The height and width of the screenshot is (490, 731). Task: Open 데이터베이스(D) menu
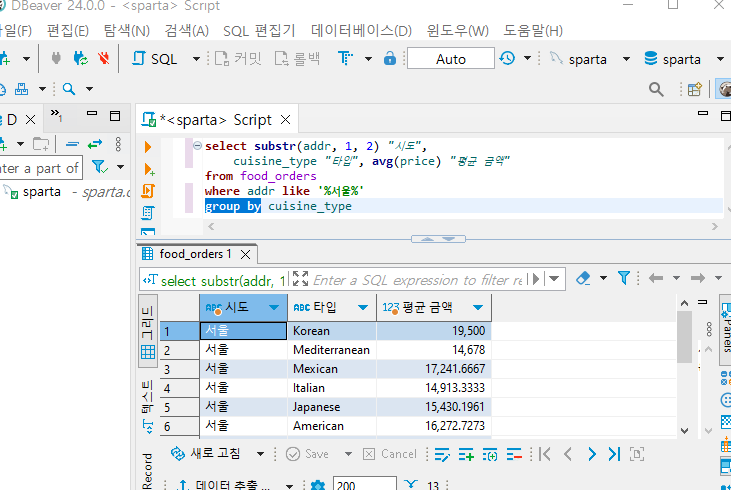click(x=361, y=31)
